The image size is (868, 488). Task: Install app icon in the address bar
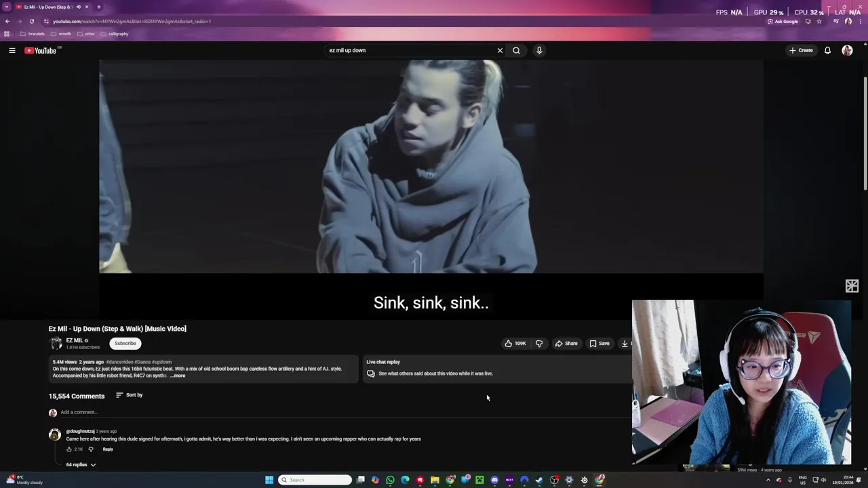click(808, 21)
